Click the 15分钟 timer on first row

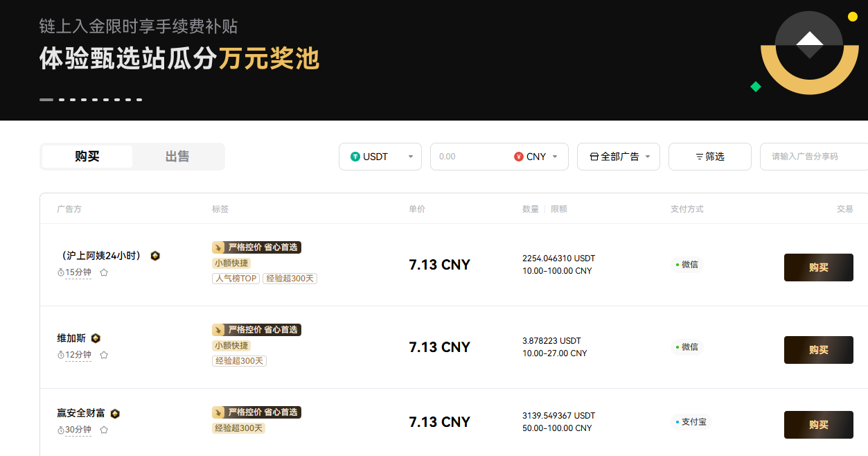pyautogui.click(x=74, y=272)
